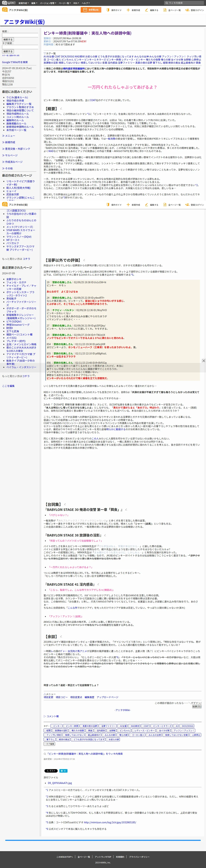
Task: Open the バージョン管理 dropdown menu
Action: pyautogui.click(x=48, y=3)
